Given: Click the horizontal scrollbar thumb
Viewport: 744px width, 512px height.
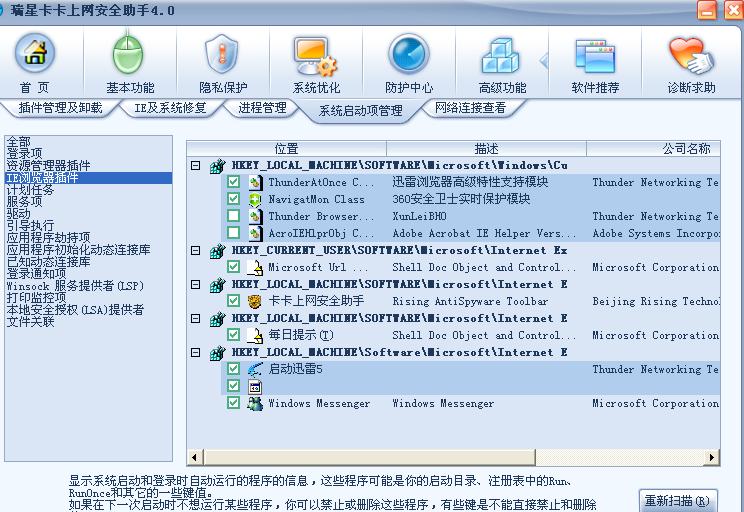Looking at the screenshot, I should tap(369, 457).
